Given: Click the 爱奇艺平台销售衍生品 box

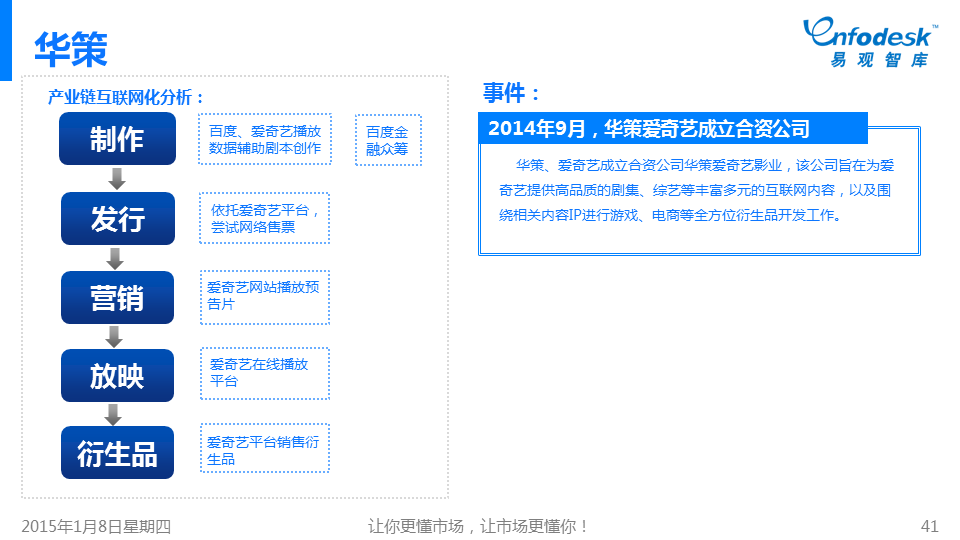Looking at the screenshot, I should tap(264, 451).
